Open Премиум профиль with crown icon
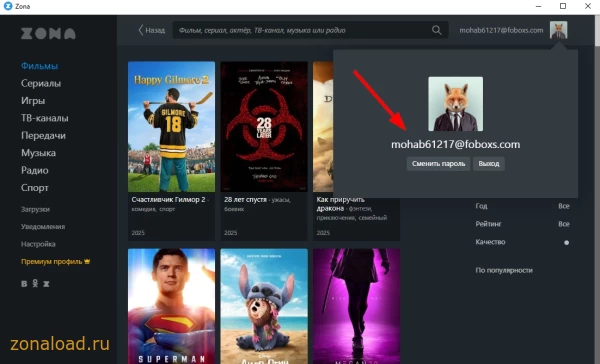The image size is (600, 364). 55,261
